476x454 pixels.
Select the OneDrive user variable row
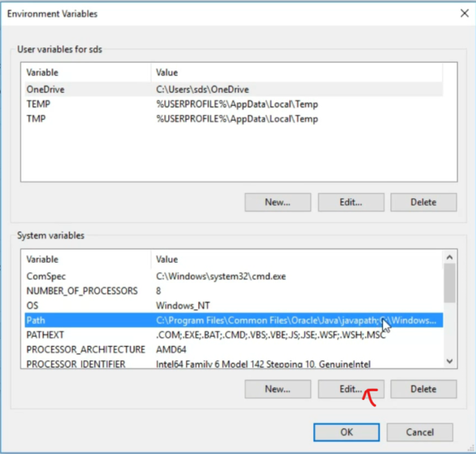234,89
